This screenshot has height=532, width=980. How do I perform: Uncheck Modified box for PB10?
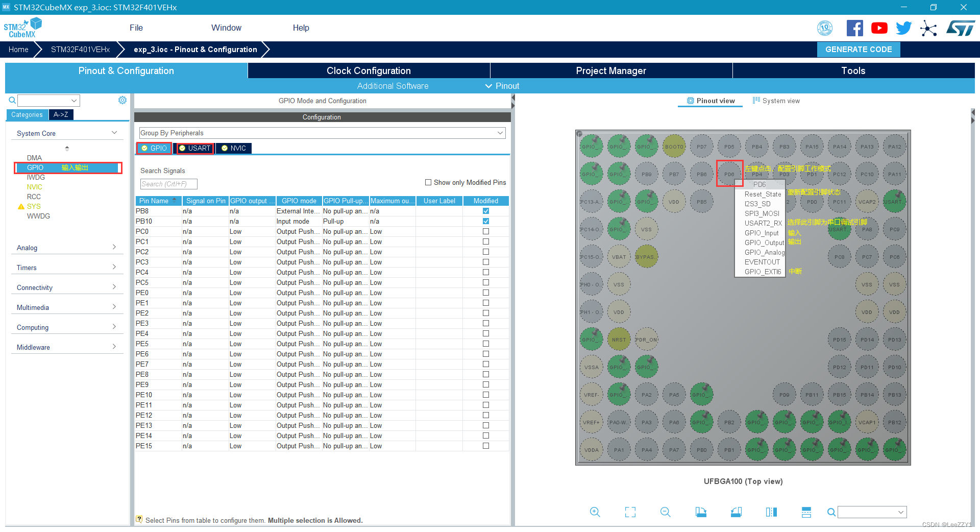point(486,221)
